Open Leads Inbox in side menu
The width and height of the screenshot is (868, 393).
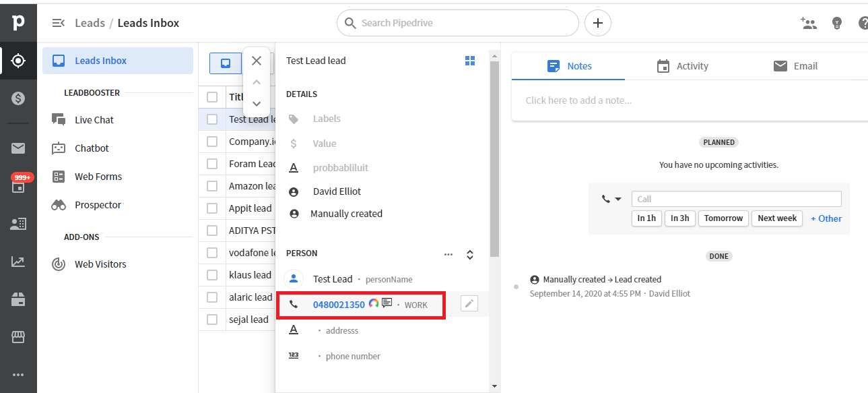point(118,61)
